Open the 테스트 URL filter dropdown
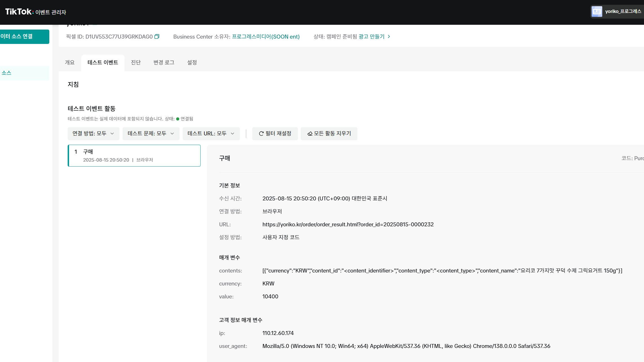The image size is (644, 362). pos(211,134)
